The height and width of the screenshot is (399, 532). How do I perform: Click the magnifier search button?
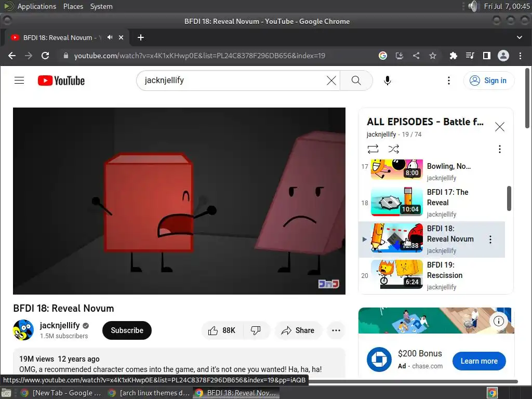click(356, 81)
